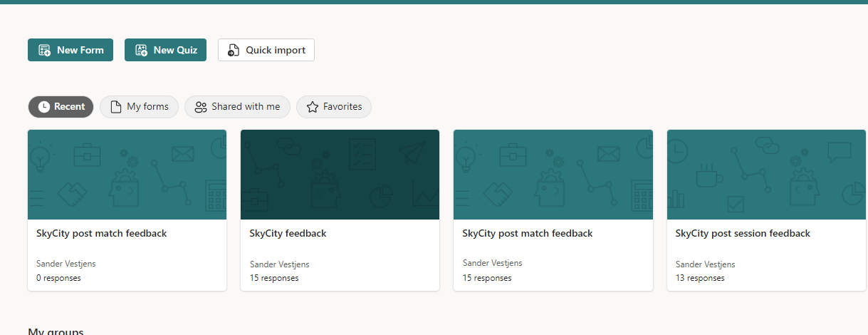Screen dimensions: 868x335
Task: Click the quiz icon inside New Quiz button
Action: pos(141,50)
